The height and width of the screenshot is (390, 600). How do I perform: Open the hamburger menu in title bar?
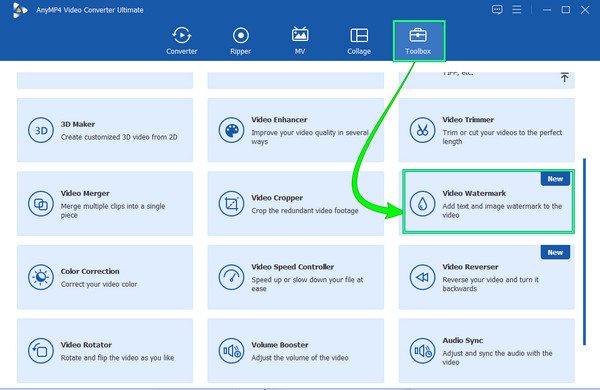pos(517,10)
